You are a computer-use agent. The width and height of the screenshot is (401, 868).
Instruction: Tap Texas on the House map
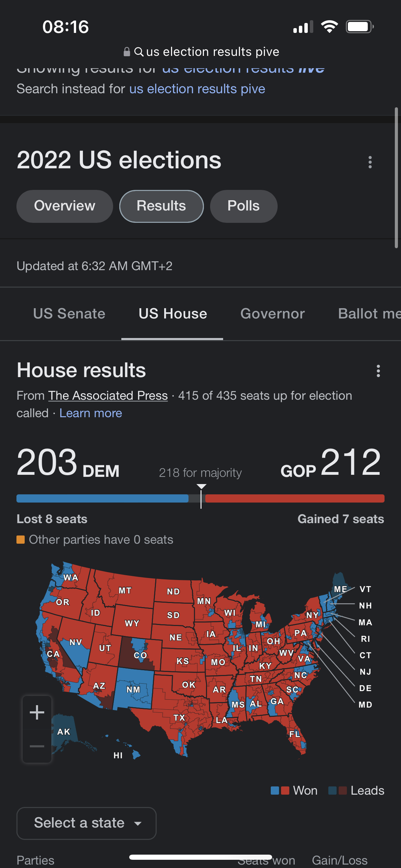coord(179,717)
